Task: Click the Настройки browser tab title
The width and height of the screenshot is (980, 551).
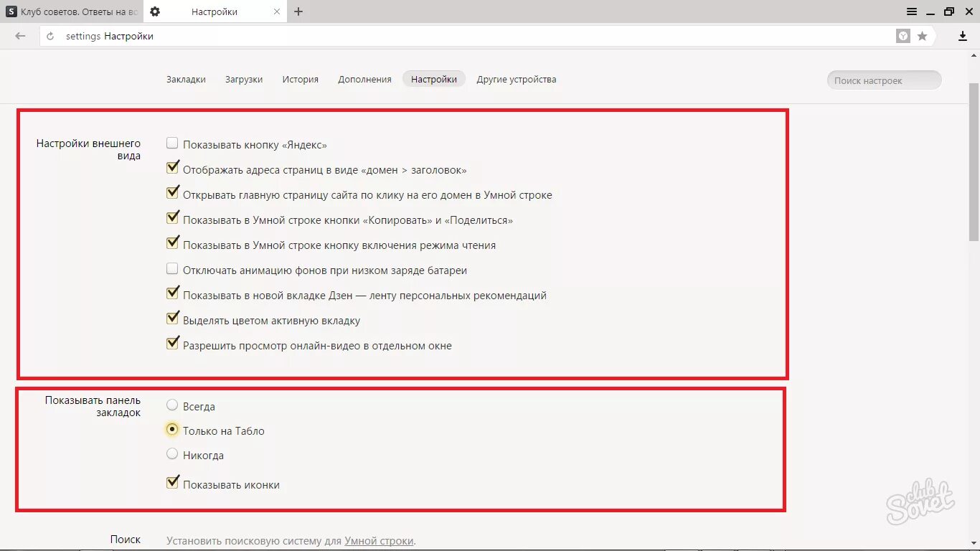Action: (215, 12)
